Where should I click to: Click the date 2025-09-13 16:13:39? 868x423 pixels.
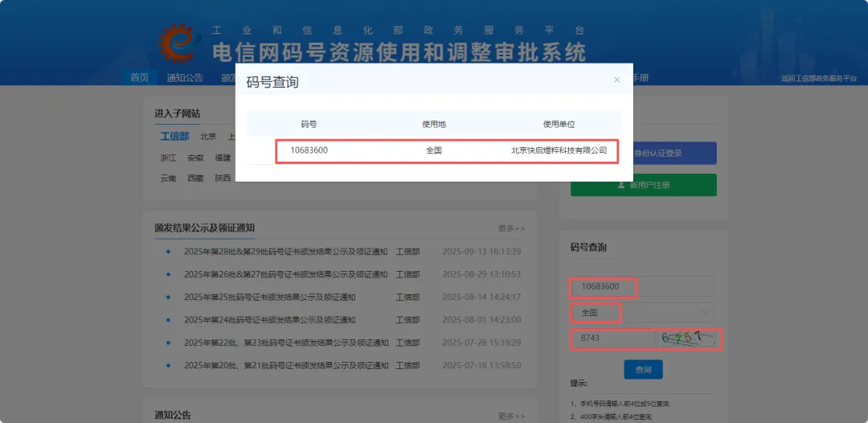pyautogui.click(x=481, y=252)
